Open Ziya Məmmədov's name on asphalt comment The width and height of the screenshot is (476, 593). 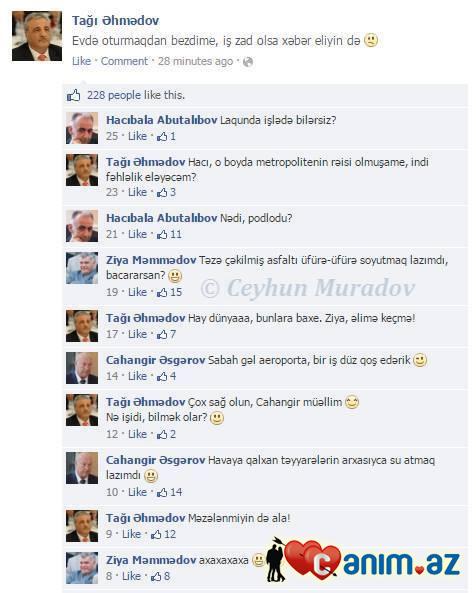tap(151, 260)
